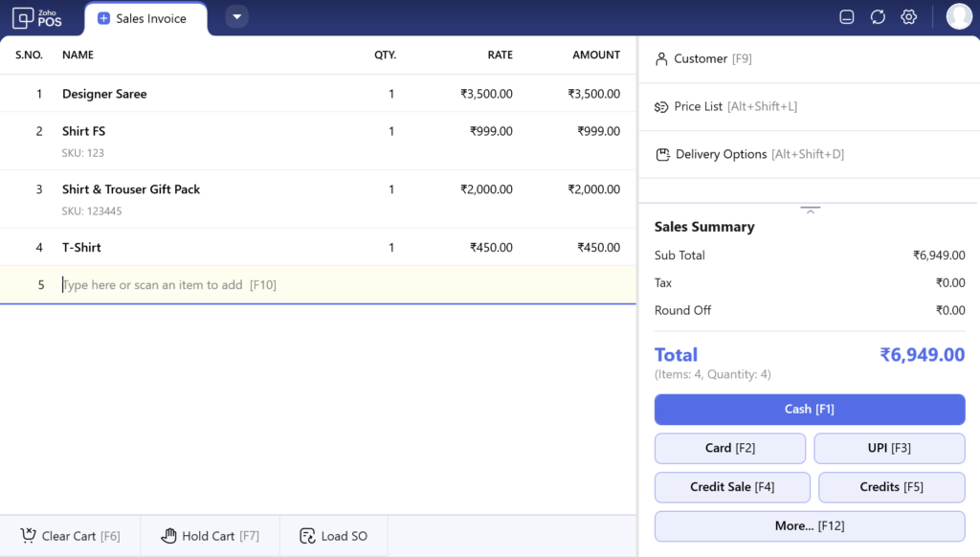Click the Customer person icon
Image resolution: width=980 pixels, height=557 pixels.
tap(661, 59)
